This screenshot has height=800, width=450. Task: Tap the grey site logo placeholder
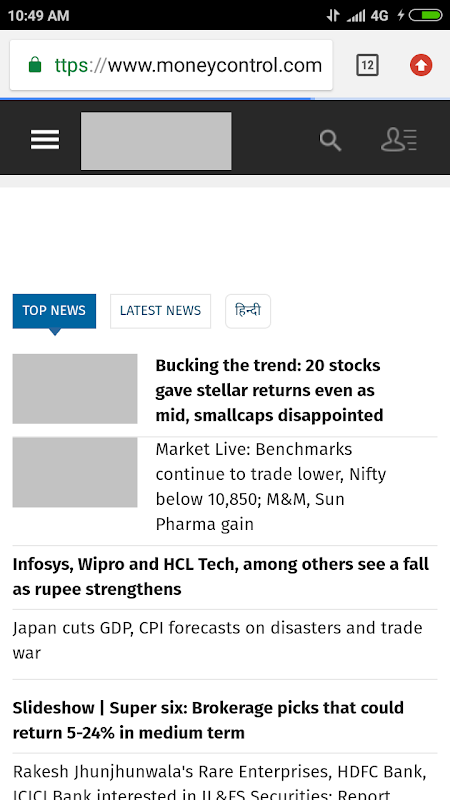[x=156, y=141]
